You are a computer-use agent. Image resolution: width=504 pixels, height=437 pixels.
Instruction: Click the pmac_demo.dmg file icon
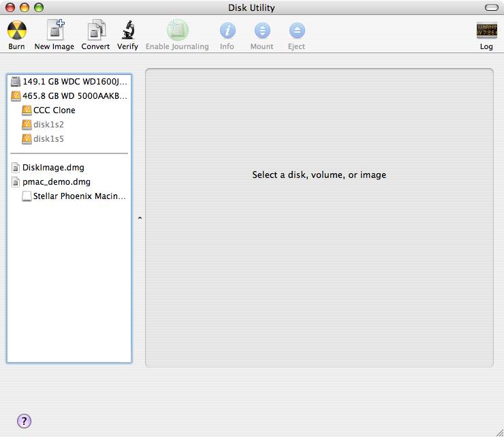pos(16,182)
